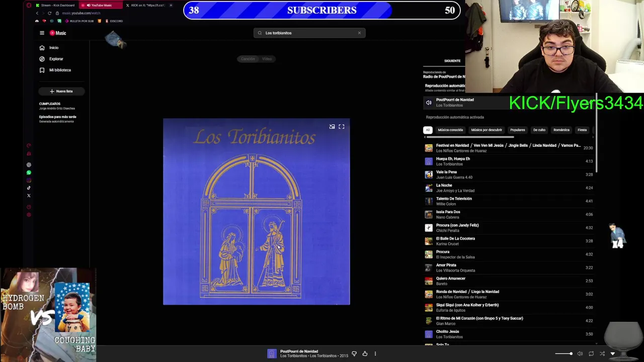Play Cholito Jesús from queue
Image resolution: width=644 pixels, height=362 pixels.
pos(508,334)
